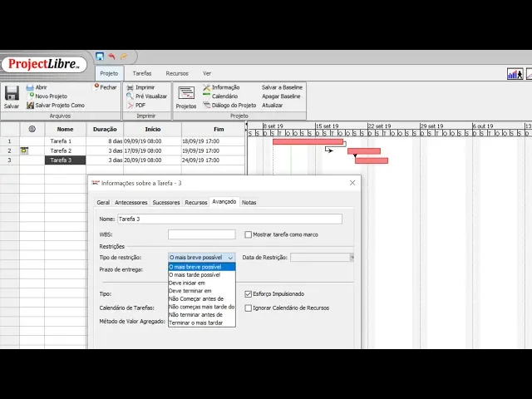Click the quick-access save icon above the ribbon

tap(100, 57)
